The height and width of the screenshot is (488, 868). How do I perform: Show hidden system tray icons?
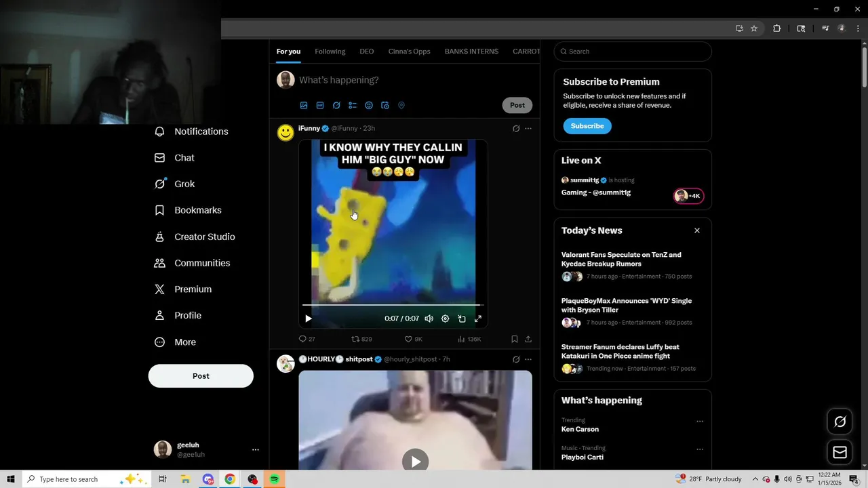pyautogui.click(x=756, y=479)
